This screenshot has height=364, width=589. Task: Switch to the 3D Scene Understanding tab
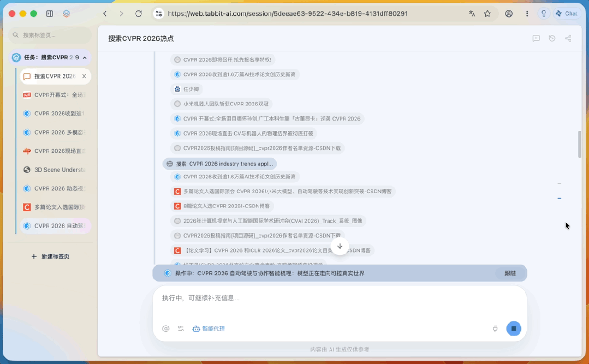(55, 170)
